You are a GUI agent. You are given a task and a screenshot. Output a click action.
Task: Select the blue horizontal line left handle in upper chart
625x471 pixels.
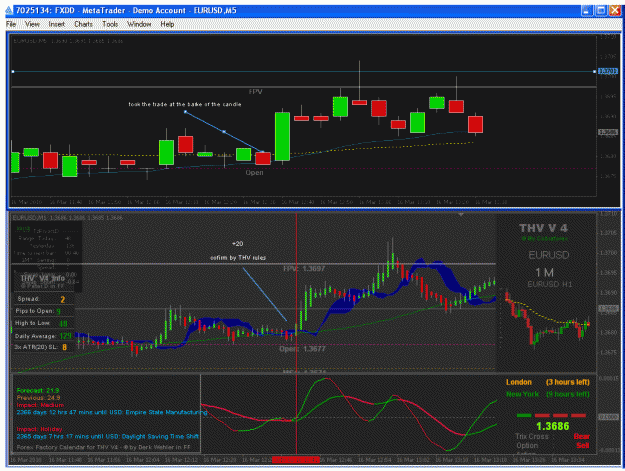tap(13, 72)
